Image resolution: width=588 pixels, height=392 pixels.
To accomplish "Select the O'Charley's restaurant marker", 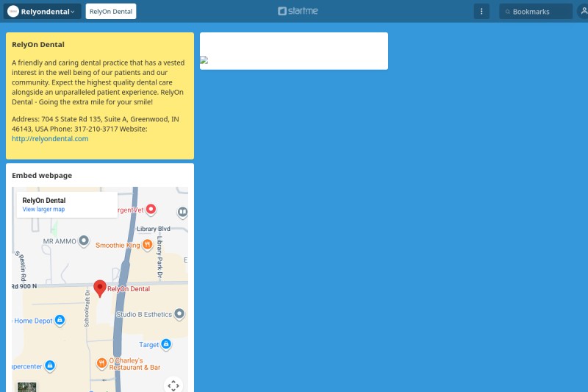I will tap(101, 363).
